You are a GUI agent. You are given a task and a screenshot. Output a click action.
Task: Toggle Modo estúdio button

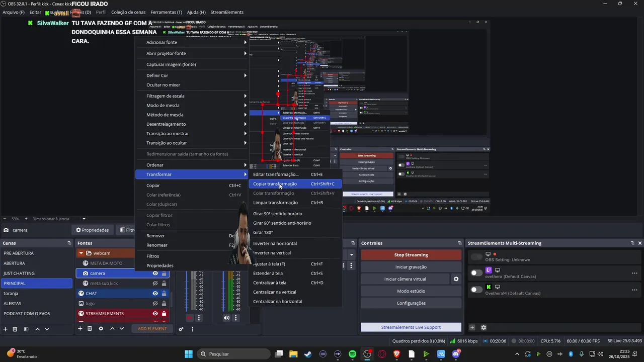point(411,291)
